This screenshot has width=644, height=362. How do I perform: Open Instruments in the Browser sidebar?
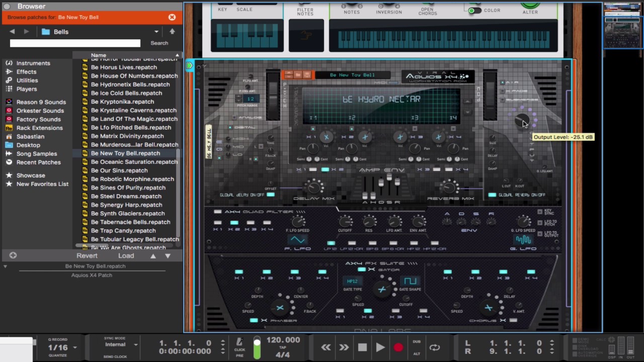pos(33,63)
